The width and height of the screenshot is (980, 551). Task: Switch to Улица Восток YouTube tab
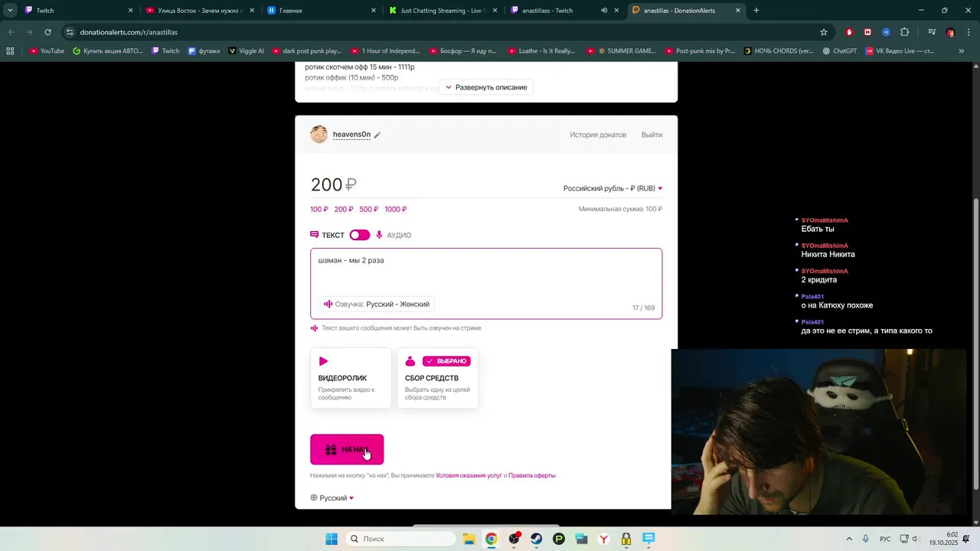[199, 11]
